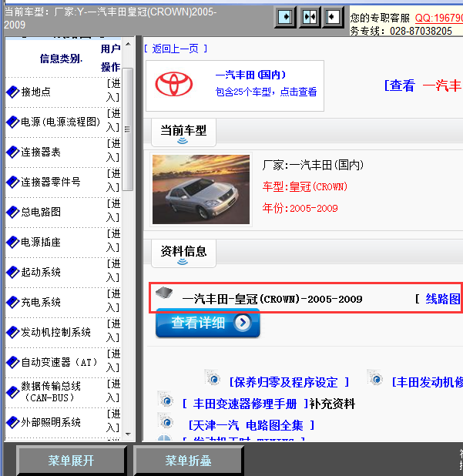Click 一汽丰田-皇冠(CROWN)-2005-2009 entry text
This screenshot has width=463, height=476.
pos(273,299)
